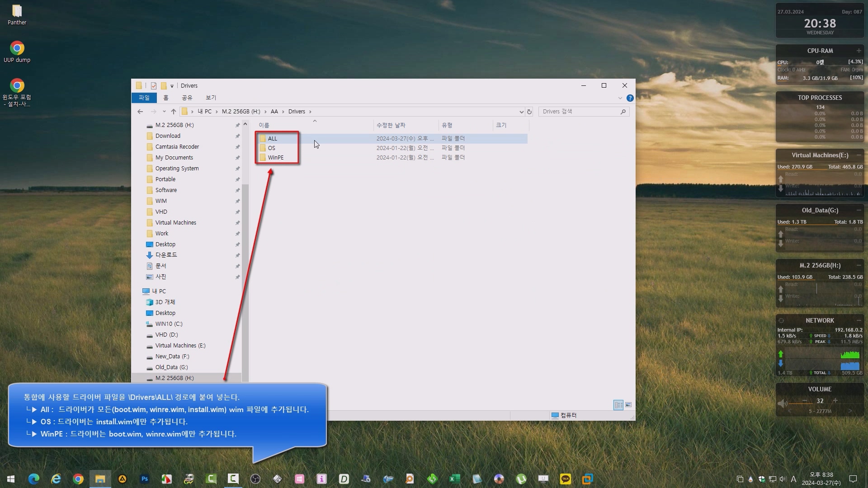Open Download in the navigation pane

168,136
